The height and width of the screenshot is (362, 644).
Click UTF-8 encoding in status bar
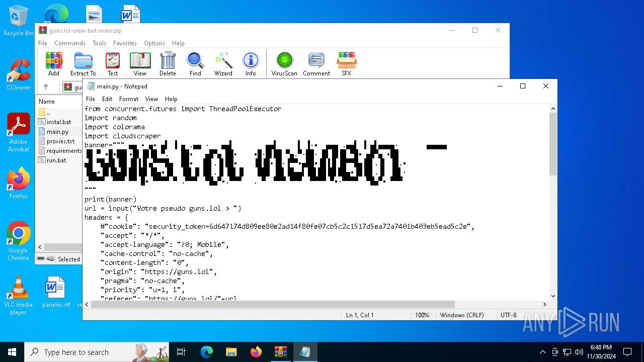click(x=508, y=315)
